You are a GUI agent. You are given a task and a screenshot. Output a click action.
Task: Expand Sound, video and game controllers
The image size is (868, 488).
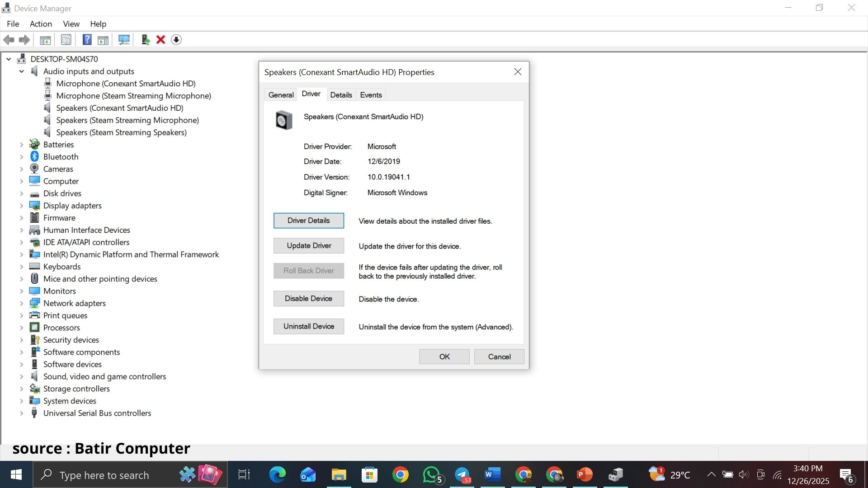tap(21, 376)
